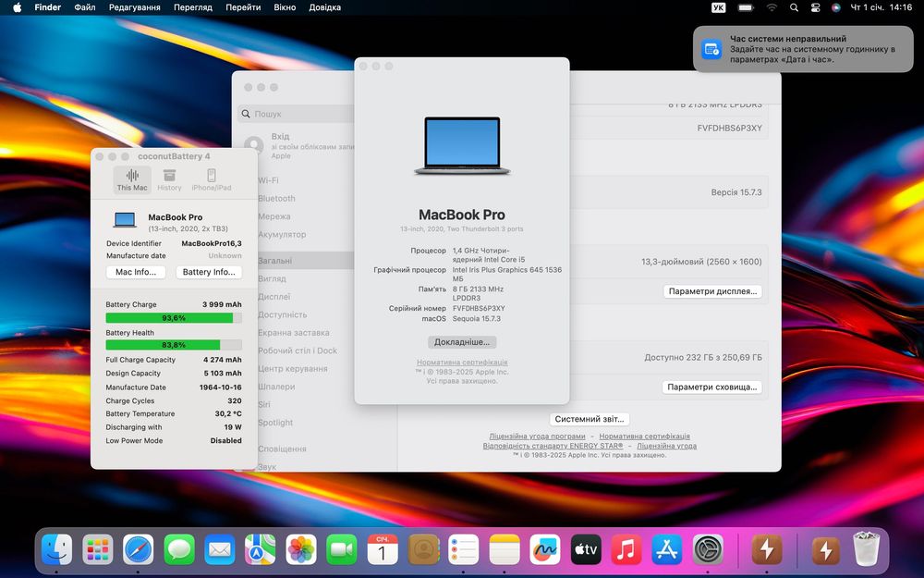Image resolution: width=924 pixels, height=578 pixels.
Task: Open Messages app in the Dock
Action: click(179, 549)
